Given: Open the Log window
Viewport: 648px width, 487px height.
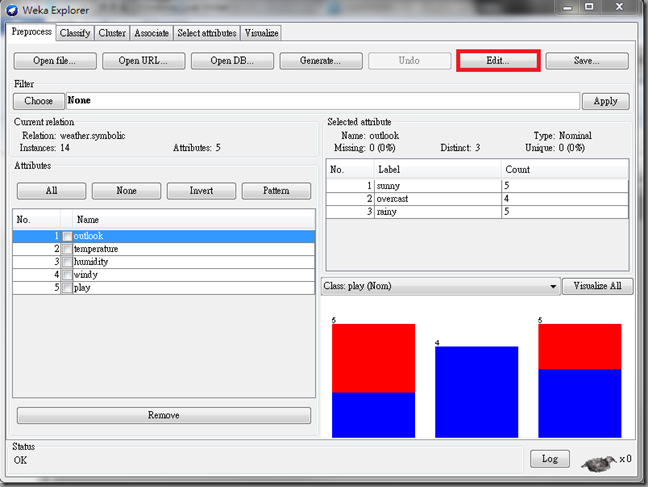Looking at the screenshot, I should coord(550,459).
